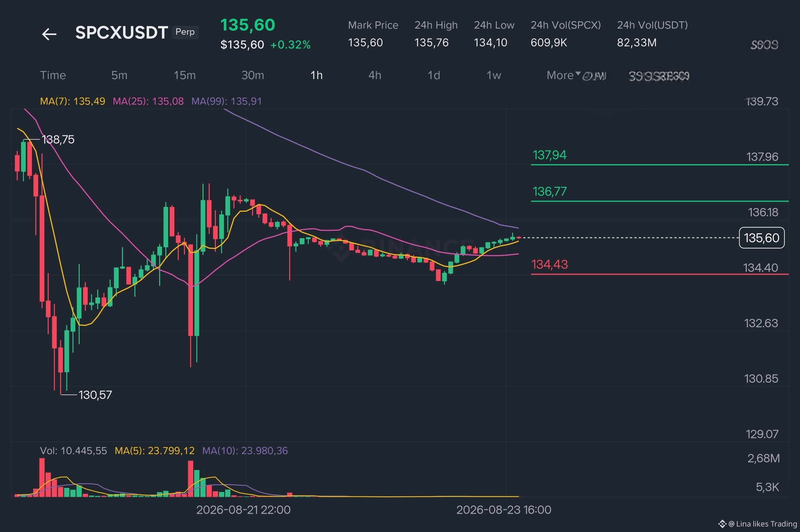The width and height of the screenshot is (800, 532).
Task: Select the 1w interval
Action: [x=494, y=75]
